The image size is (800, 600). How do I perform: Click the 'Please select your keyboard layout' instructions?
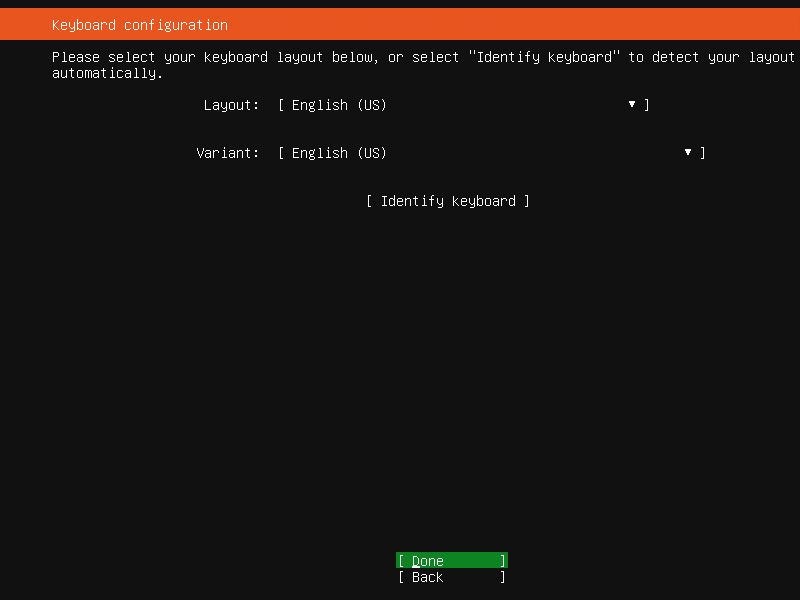[423, 65]
